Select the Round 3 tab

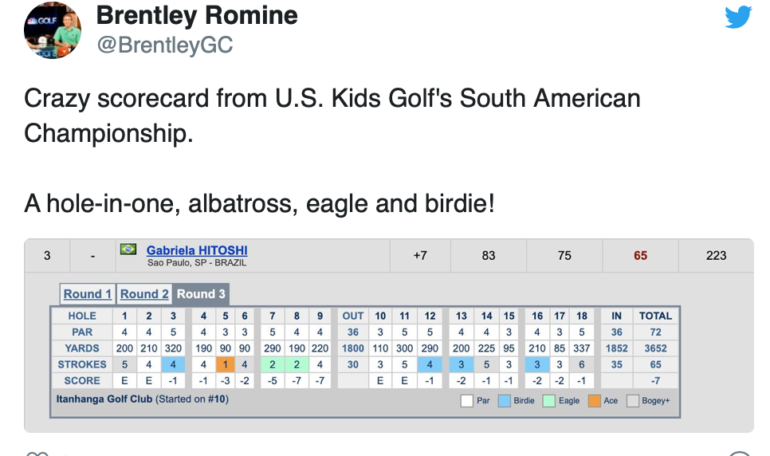point(201,294)
